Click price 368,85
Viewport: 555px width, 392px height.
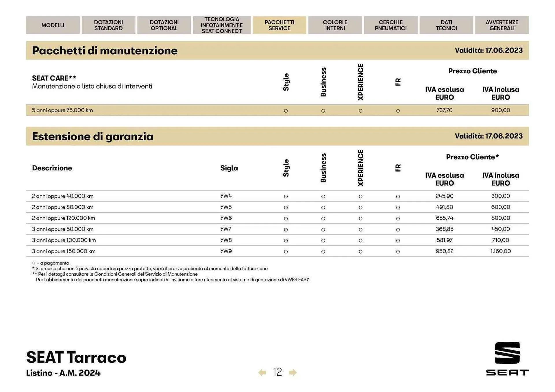click(x=444, y=229)
